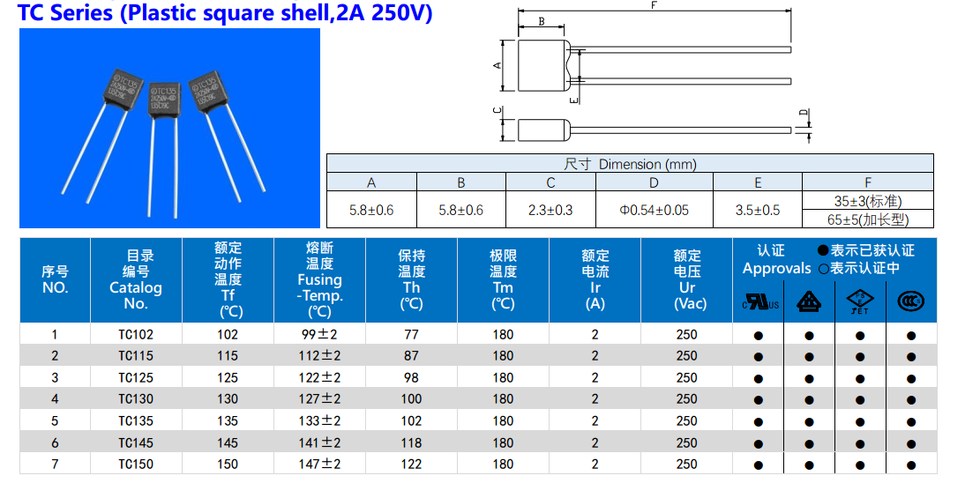Click the CCC certification logo

click(x=910, y=302)
